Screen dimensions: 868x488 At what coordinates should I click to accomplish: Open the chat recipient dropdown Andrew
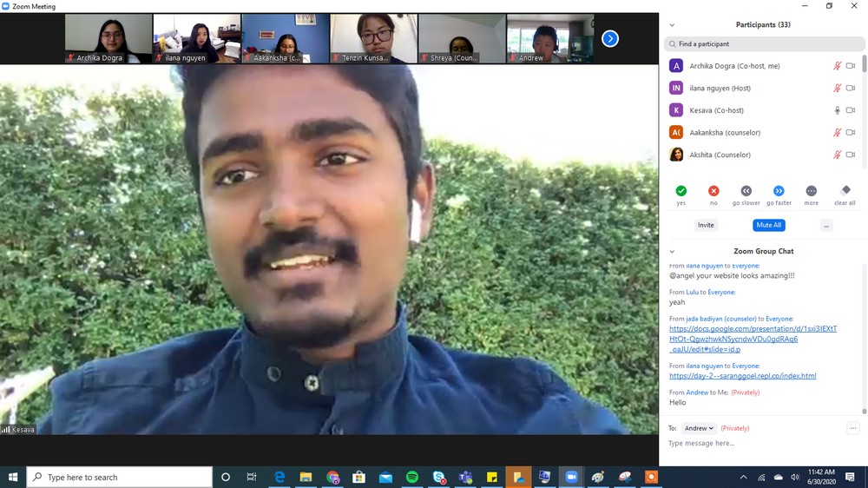click(x=699, y=428)
